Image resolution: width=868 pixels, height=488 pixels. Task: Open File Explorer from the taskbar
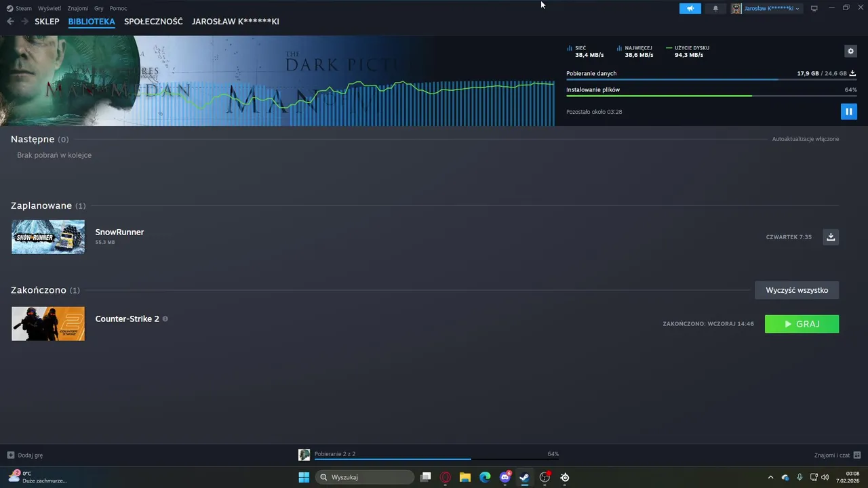(465, 477)
